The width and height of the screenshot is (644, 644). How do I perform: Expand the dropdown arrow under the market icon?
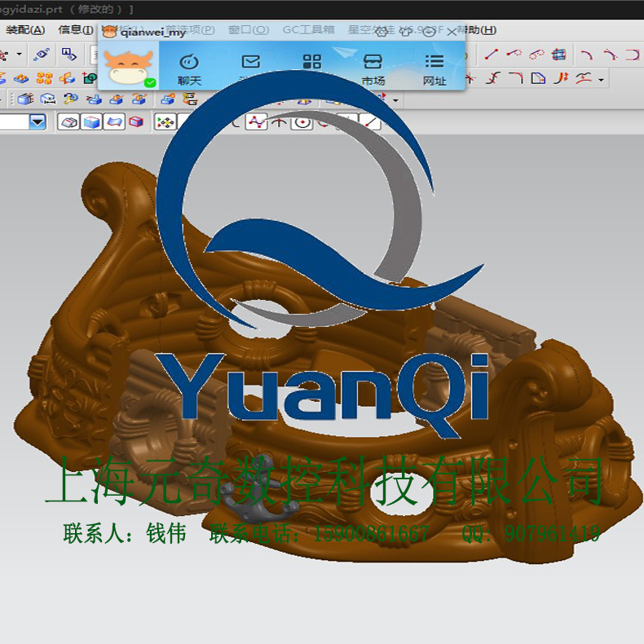[x=395, y=100]
